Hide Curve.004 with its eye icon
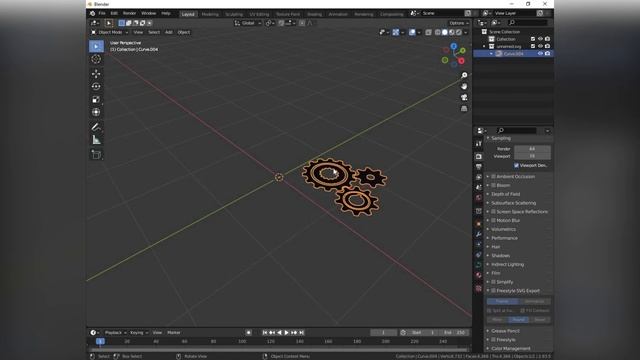Image resolution: width=640 pixels, height=360 pixels. coord(540,53)
